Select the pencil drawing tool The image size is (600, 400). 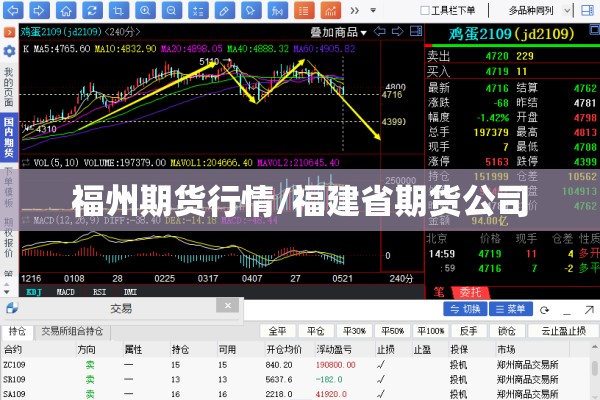point(225,10)
